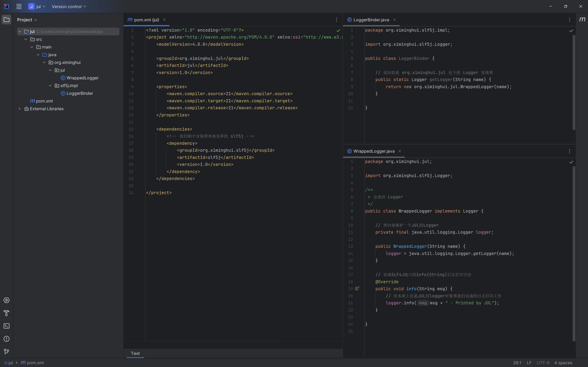Click pom.xml in the bottom breadcrumb
The height and width of the screenshot is (367, 588).
(32, 363)
